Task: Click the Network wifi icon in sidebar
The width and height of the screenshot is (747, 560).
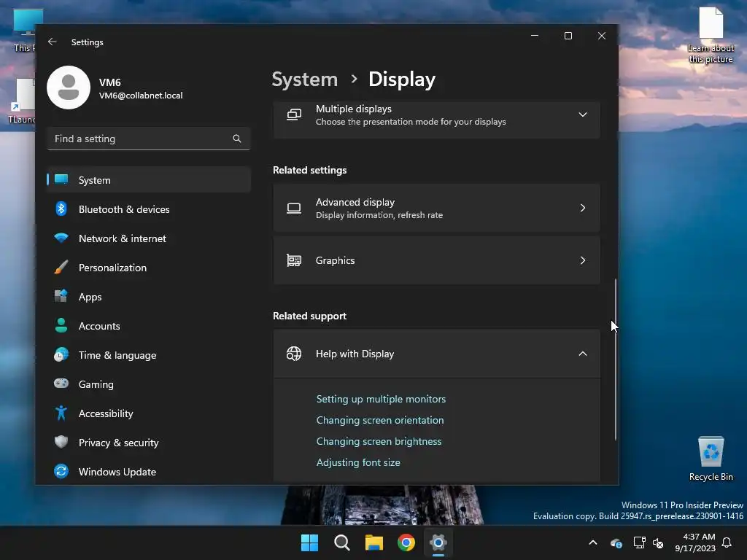Action: 61,238
